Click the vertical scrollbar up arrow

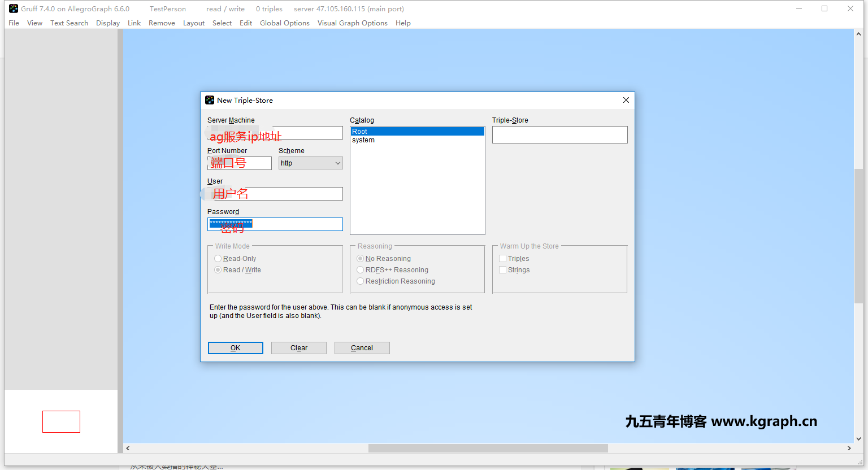tap(858, 34)
